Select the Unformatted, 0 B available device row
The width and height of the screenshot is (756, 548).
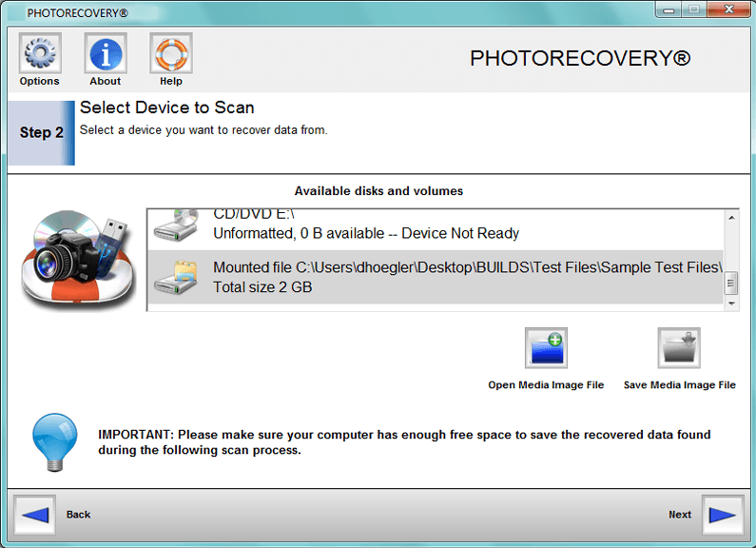point(435,229)
